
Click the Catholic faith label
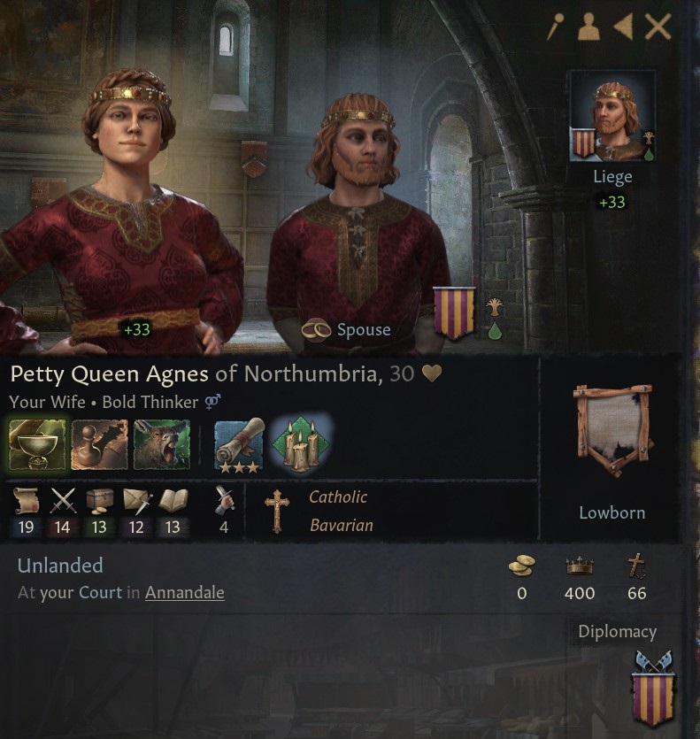click(338, 497)
